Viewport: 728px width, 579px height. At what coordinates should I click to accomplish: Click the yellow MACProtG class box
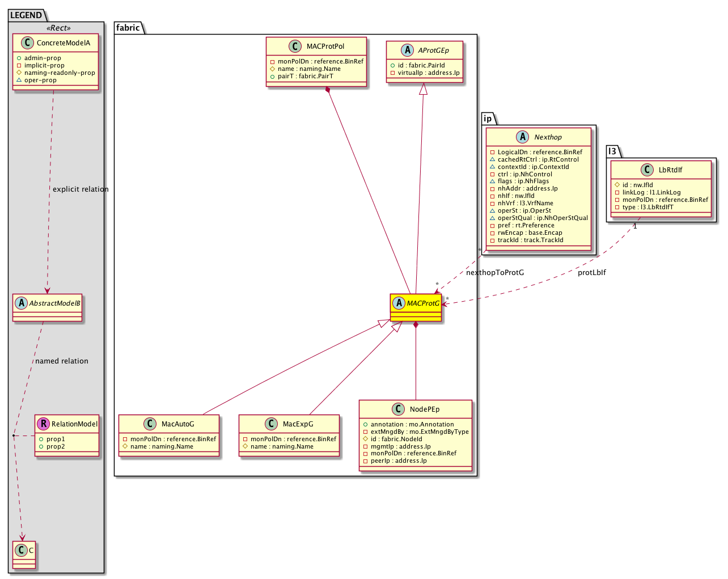[416, 308]
